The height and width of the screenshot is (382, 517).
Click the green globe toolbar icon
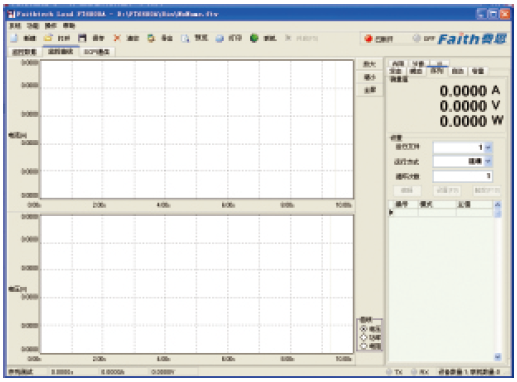[254, 38]
